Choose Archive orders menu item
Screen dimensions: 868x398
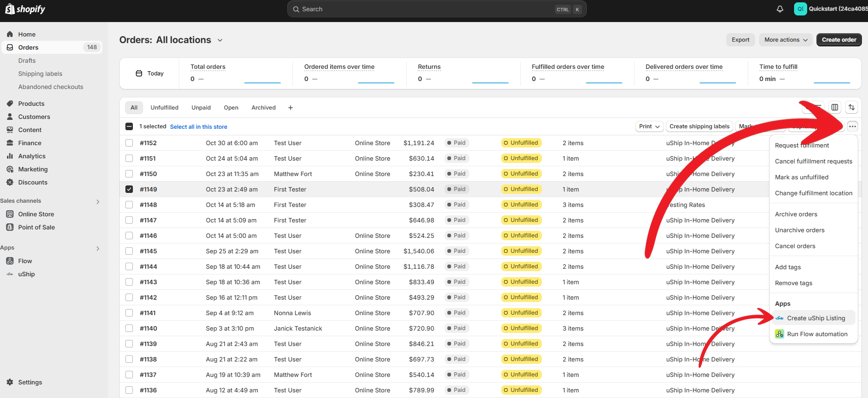pyautogui.click(x=813, y=214)
